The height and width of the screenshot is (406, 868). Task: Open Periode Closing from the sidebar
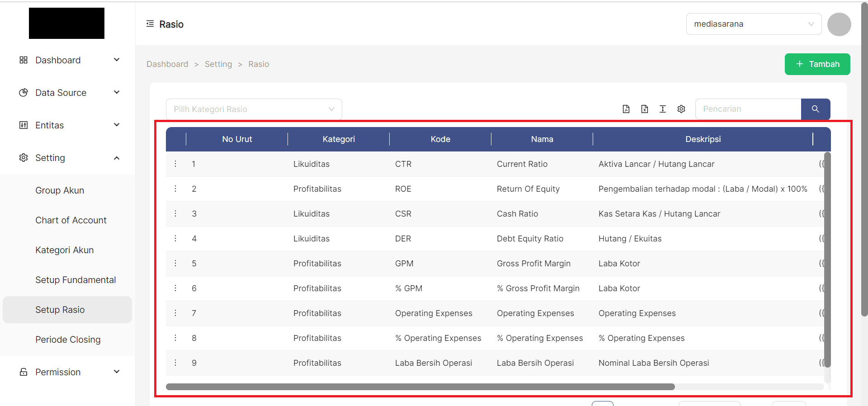tap(68, 340)
